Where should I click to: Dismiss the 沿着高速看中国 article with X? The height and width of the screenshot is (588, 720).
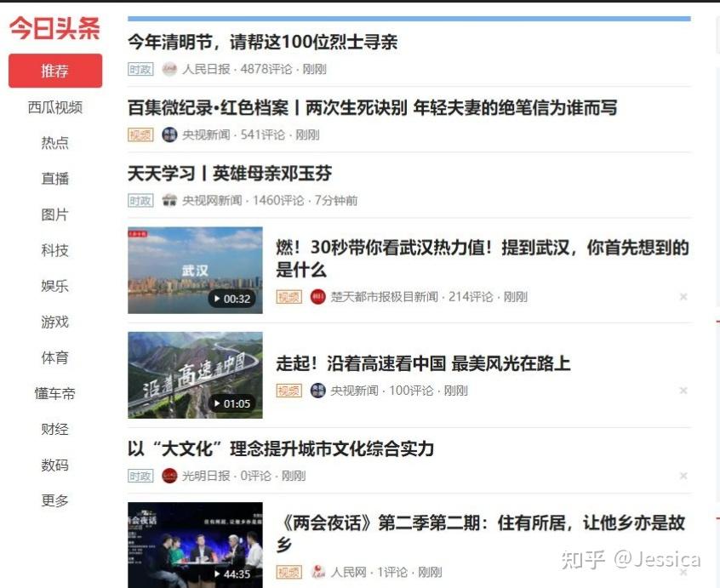coord(683,391)
